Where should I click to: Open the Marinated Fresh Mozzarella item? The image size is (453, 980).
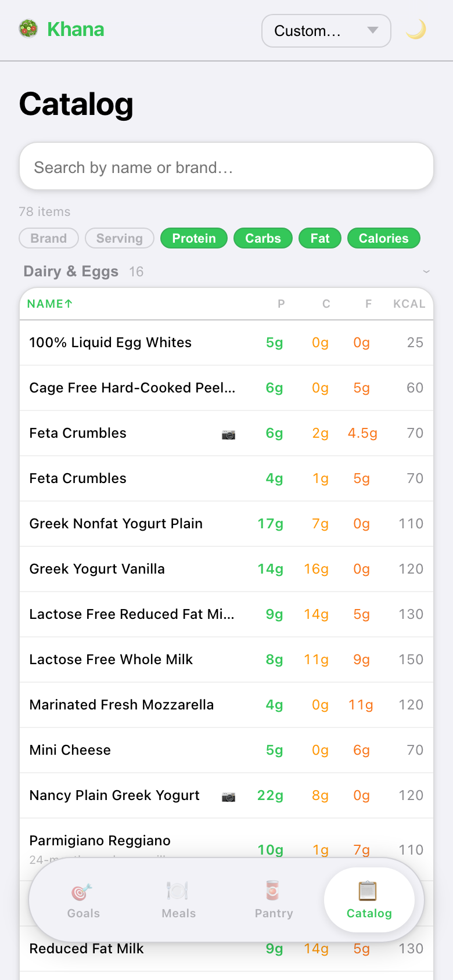coord(121,705)
